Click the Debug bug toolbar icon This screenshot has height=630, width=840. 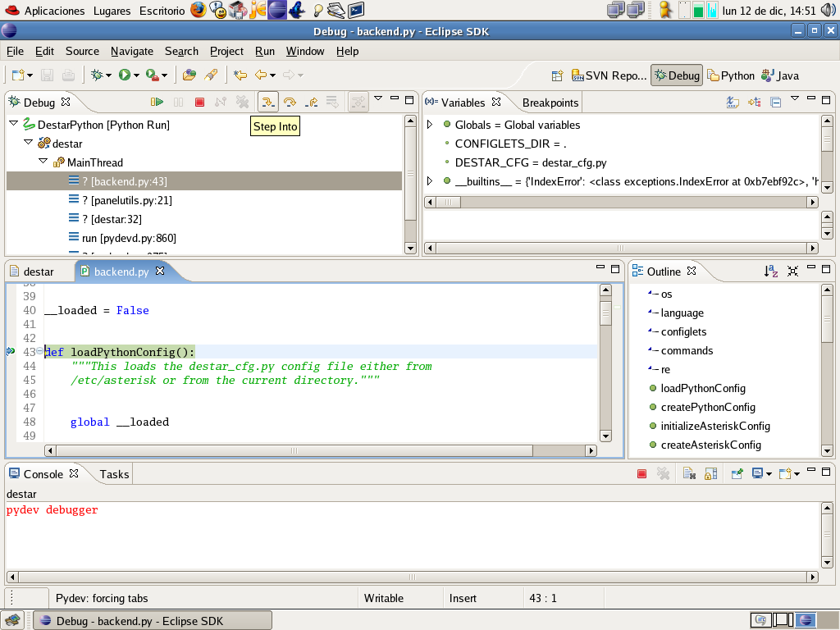(x=97, y=75)
